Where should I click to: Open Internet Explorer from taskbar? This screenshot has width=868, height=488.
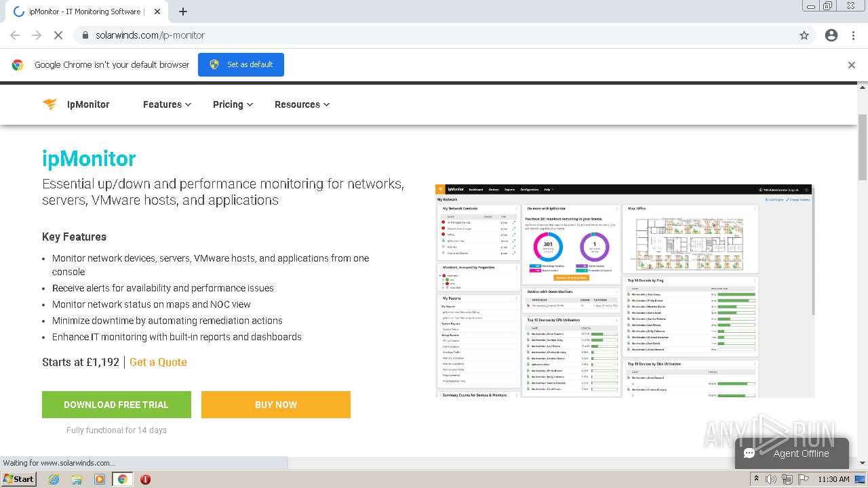pos(54,479)
